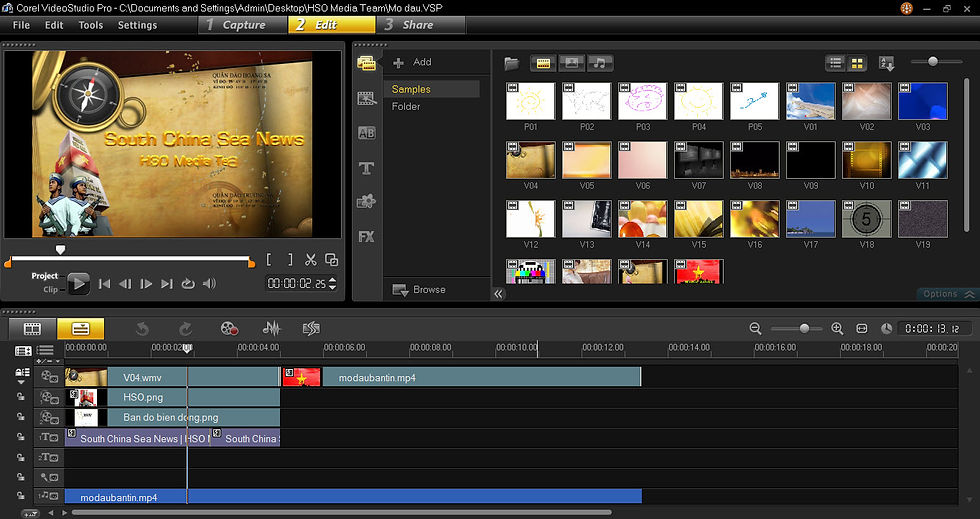Select the Ban do bien dong.png clip
The image size is (980, 519).
[x=172, y=417]
